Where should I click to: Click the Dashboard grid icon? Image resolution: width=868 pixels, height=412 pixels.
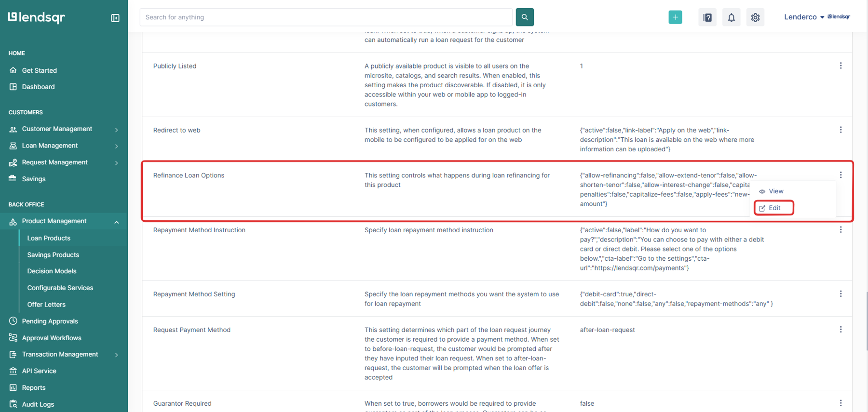pos(13,87)
